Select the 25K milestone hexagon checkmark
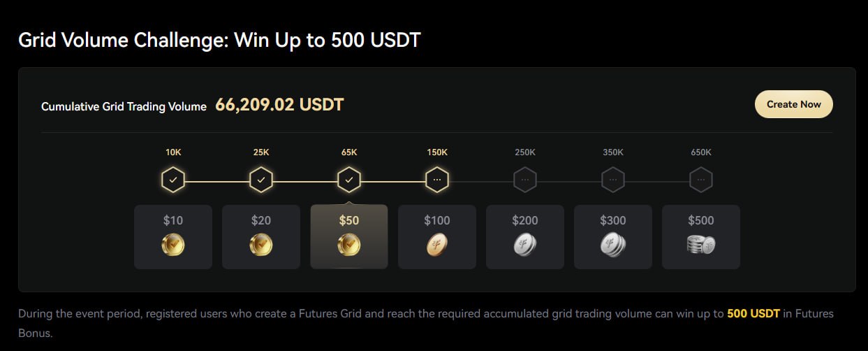868x351 pixels. (261, 180)
